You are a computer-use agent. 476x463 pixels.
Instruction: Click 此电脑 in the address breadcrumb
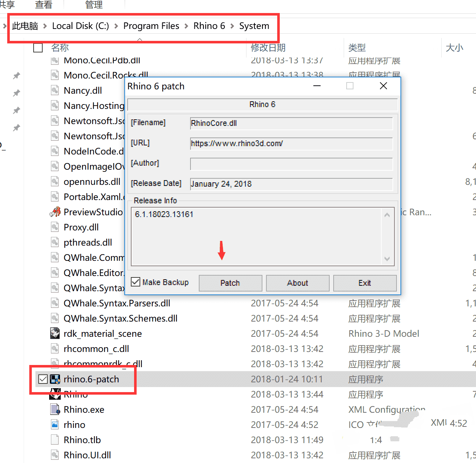(25, 26)
